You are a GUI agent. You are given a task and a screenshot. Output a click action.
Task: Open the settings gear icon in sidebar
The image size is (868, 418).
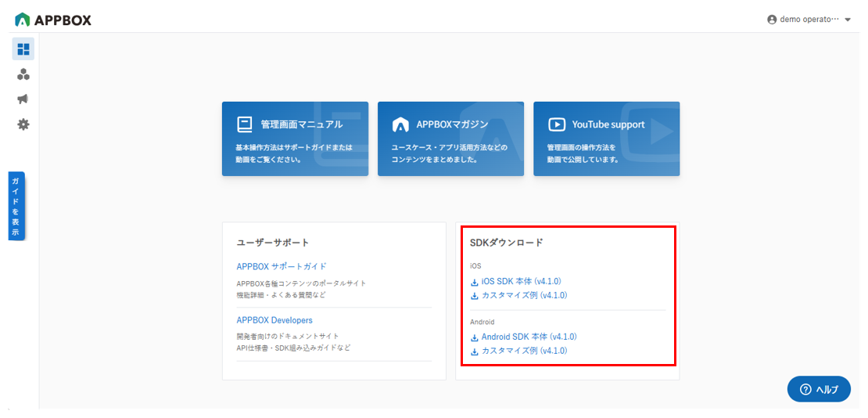click(x=23, y=124)
